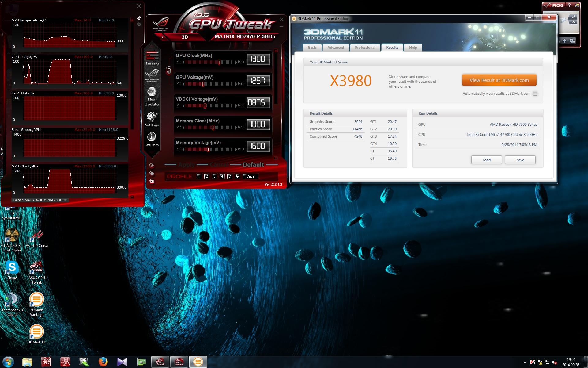Image resolution: width=588 pixels, height=368 pixels.
Task: Click the ROG gadget plus button
Action: (x=564, y=41)
